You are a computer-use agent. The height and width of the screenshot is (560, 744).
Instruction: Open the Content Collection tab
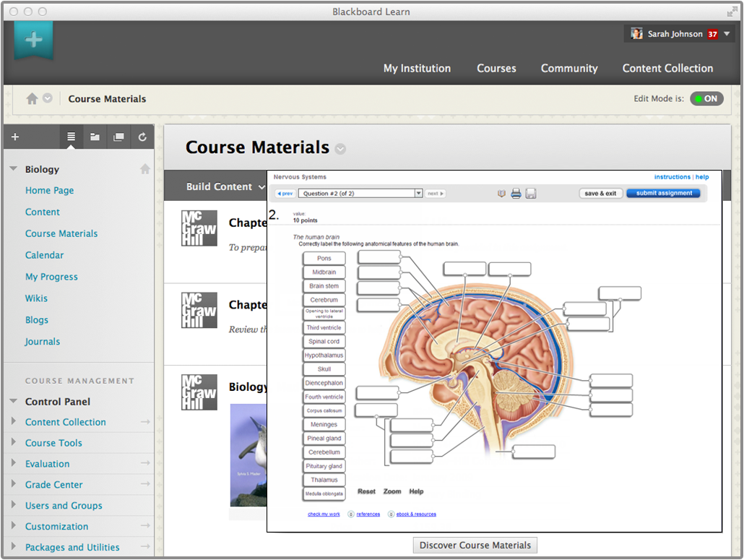(x=667, y=69)
